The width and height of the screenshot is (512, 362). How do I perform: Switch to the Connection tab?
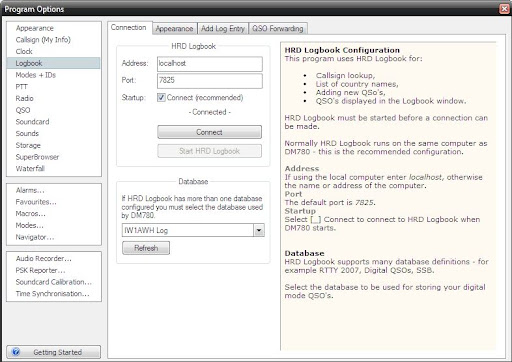[129, 27]
